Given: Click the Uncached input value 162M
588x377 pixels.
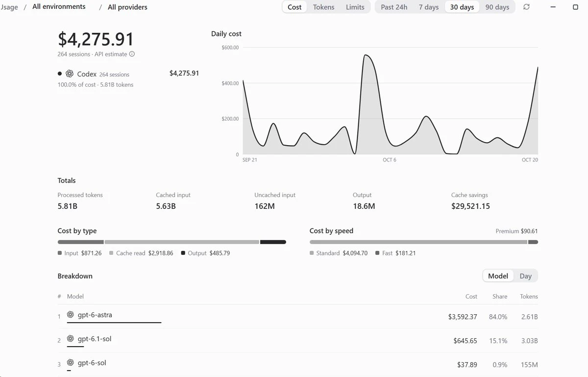Looking at the screenshot, I should pos(265,206).
